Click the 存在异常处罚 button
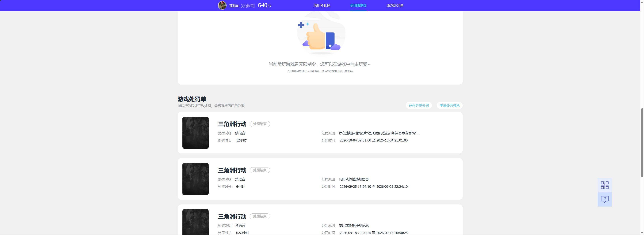The image size is (644, 235). pyautogui.click(x=418, y=105)
